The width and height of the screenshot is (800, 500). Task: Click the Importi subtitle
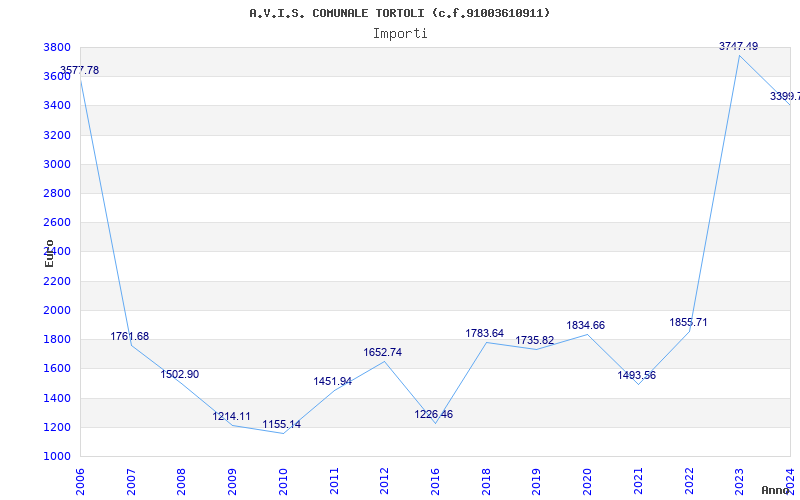point(400,34)
